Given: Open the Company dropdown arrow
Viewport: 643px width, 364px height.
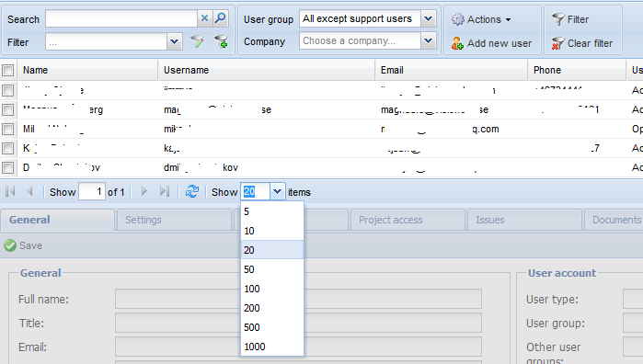Looking at the screenshot, I should (x=428, y=40).
